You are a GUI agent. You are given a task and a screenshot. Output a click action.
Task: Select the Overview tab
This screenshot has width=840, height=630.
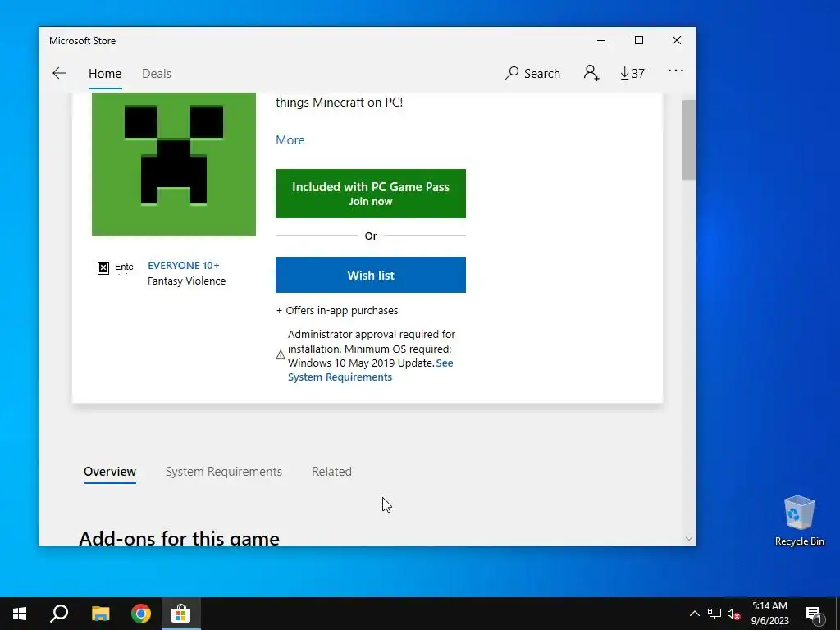(x=110, y=472)
